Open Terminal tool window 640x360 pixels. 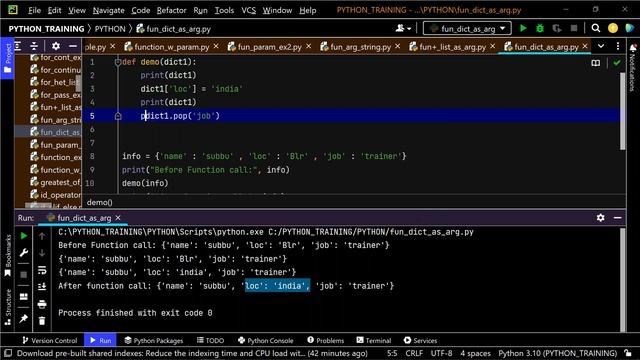pyautogui.click(x=373, y=340)
